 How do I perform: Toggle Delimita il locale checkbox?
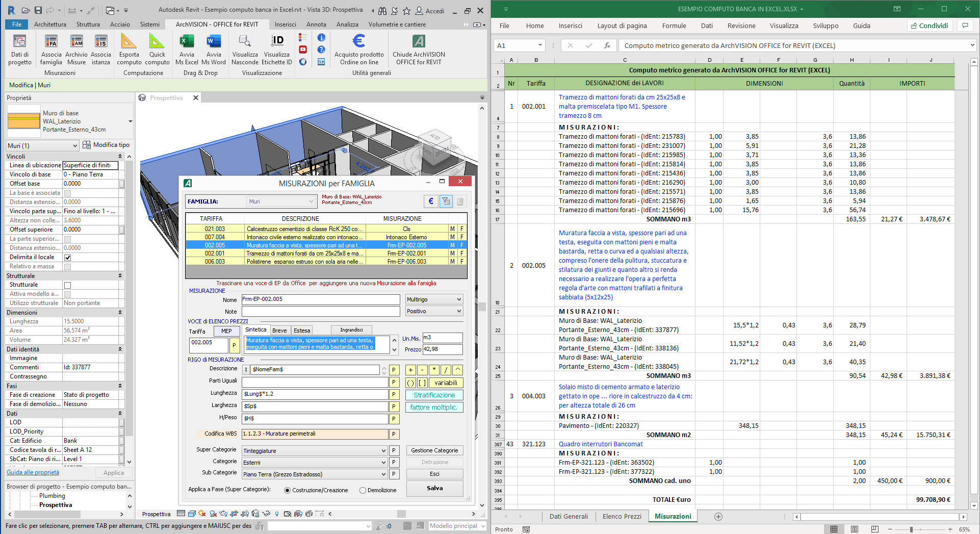pyautogui.click(x=67, y=257)
